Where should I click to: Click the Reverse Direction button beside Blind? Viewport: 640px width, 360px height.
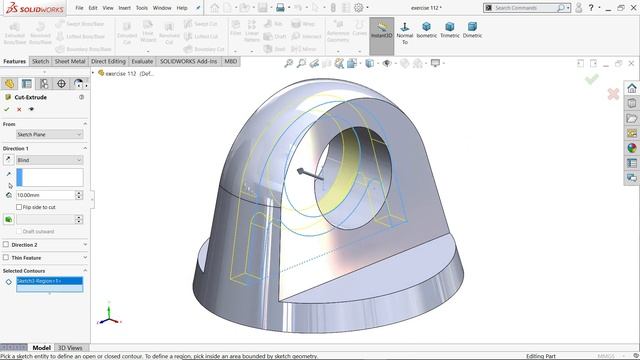[x=8, y=160]
